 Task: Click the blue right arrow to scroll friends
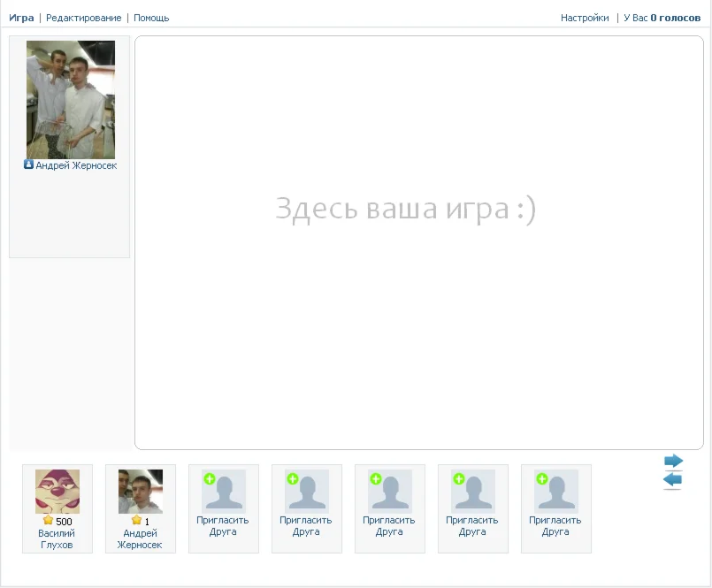coord(673,460)
